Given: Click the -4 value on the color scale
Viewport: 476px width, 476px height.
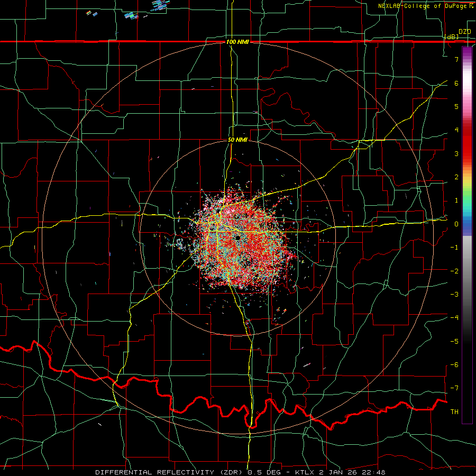Looking at the screenshot, I should point(454,317).
